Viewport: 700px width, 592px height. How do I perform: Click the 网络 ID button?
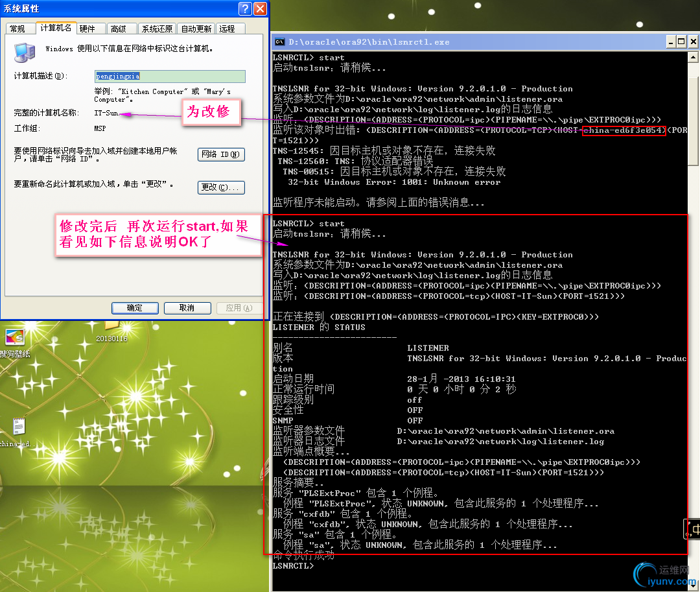(221, 154)
